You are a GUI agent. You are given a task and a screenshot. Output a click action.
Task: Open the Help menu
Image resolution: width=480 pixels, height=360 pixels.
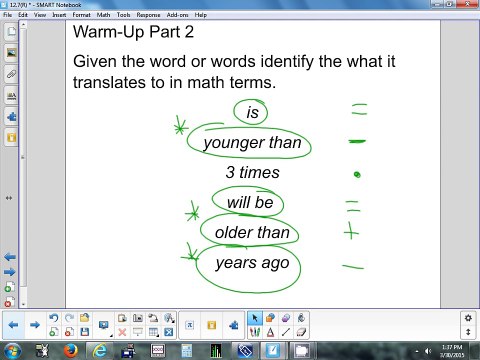[x=201, y=15]
